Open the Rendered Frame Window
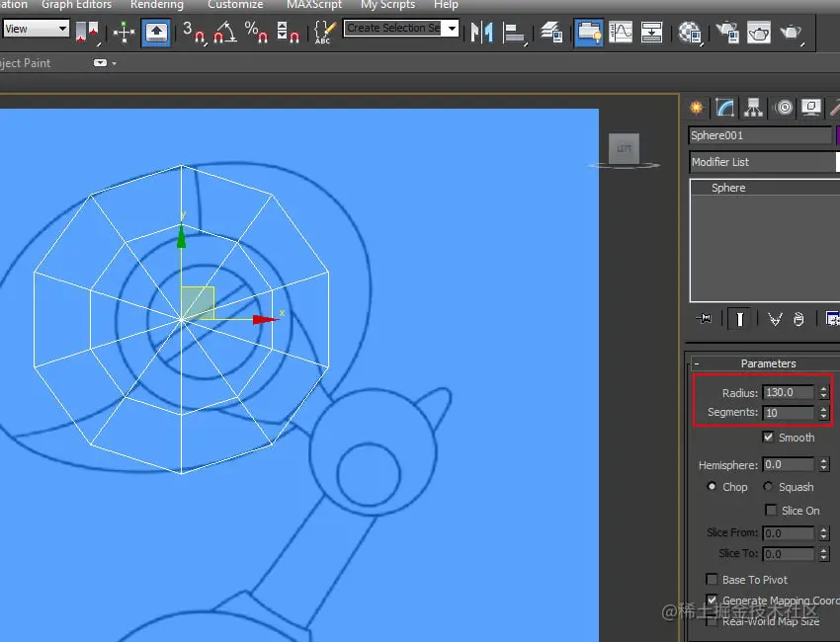Image resolution: width=840 pixels, height=642 pixels. [x=759, y=33]
